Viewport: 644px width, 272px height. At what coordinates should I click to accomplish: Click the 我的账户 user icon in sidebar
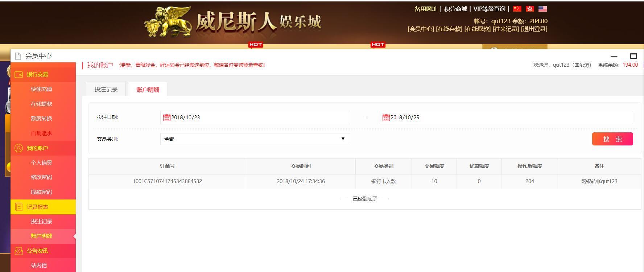click(x=18, y=148)
